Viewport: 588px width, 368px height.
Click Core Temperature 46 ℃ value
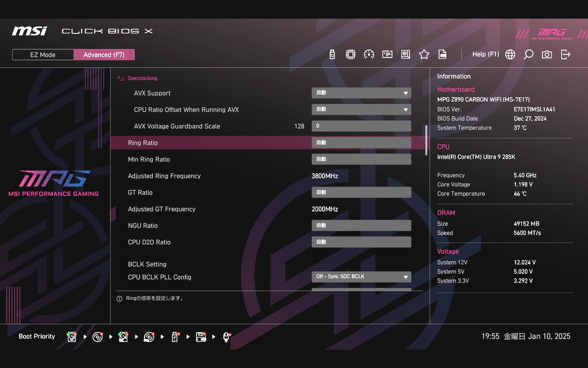520,194
